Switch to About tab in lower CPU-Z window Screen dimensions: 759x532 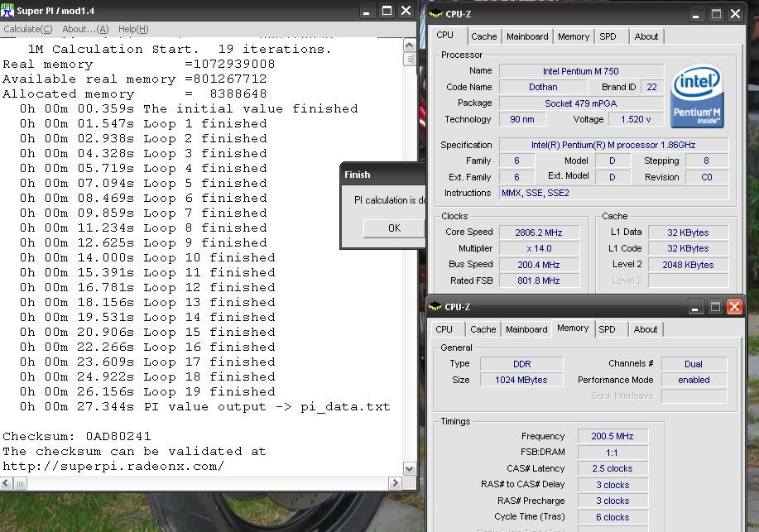coord(646,329)
